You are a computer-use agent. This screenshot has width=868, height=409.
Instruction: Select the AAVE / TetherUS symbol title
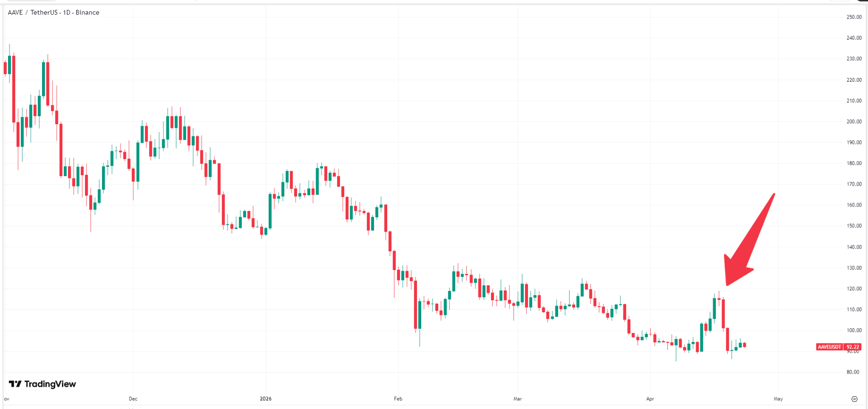tap(53, 12)
